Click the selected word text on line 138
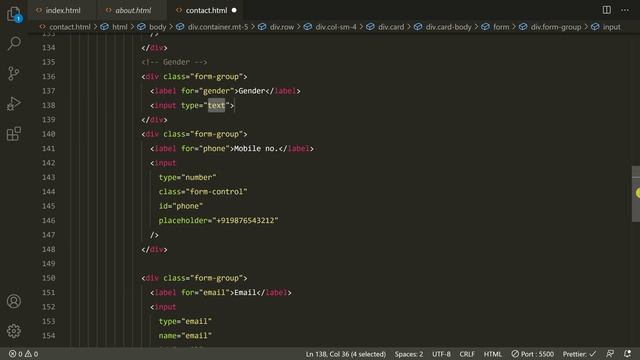Image resolution: width=640 pixels, height=360 pixels. pyautogui.click(x=216, y=105)
